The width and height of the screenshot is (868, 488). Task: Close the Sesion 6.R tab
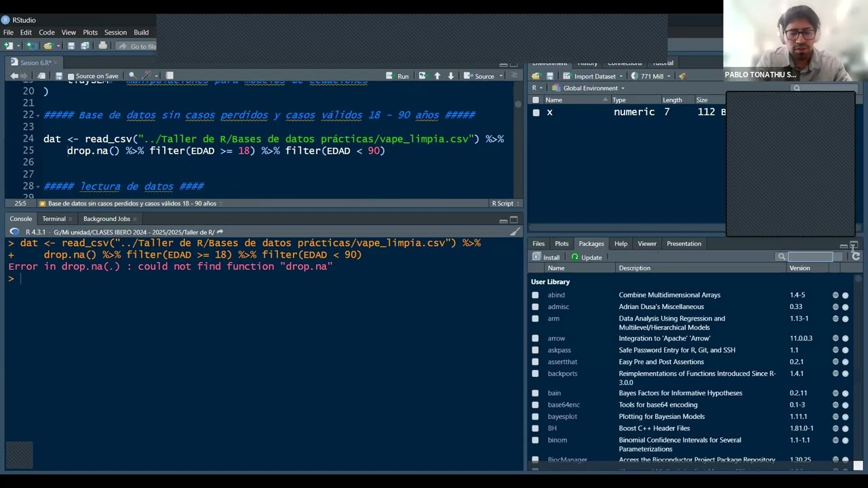coord(57,63)
